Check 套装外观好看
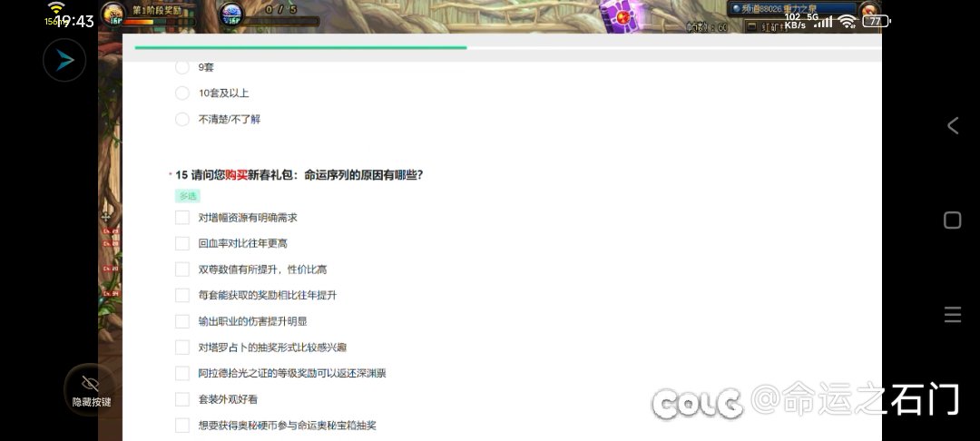 [181, 399]
